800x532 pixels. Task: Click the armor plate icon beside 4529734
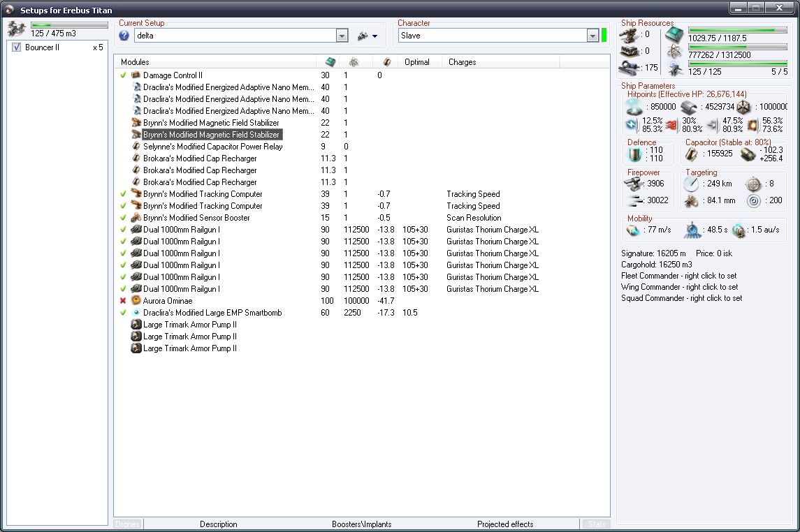pyautogui.click(x=689, y=107)
